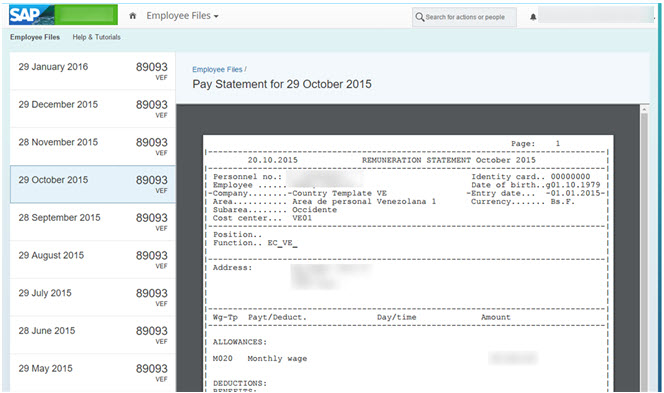The height and width of the screenshot is (393, 664).
Task: Click the blurred user name area
Action: pyautogui.click(x=595, y=15)
